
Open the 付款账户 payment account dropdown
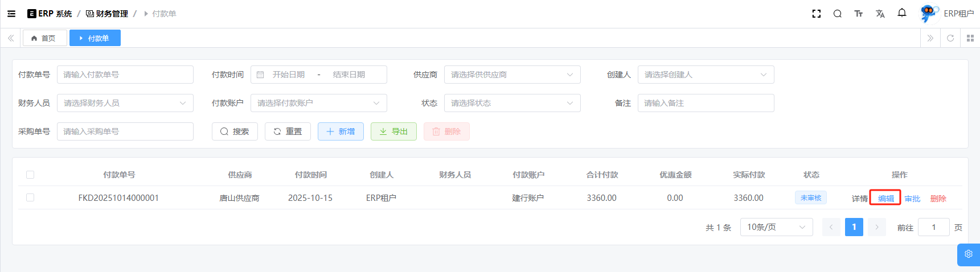click(318, 103)
